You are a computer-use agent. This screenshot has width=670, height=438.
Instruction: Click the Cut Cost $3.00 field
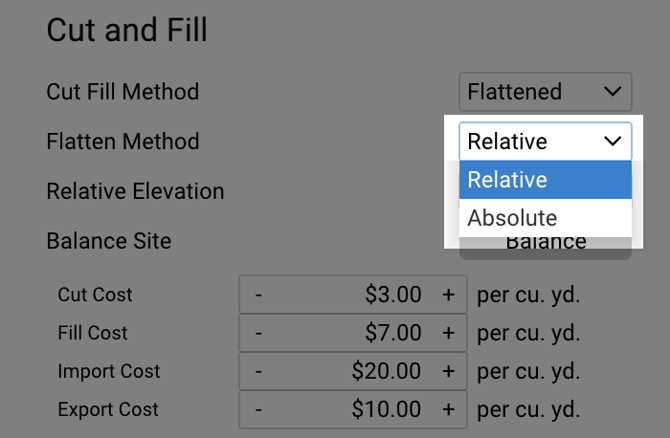(x=353, y=294)
